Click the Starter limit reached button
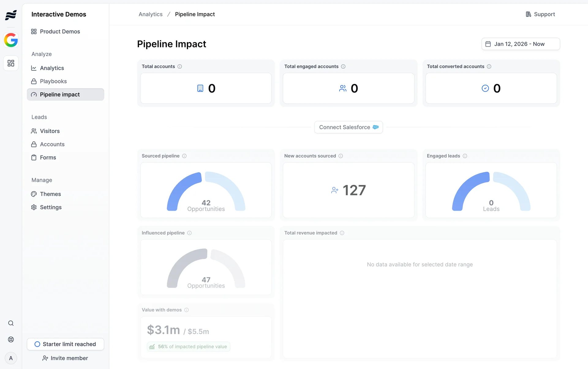 [65, 344]
